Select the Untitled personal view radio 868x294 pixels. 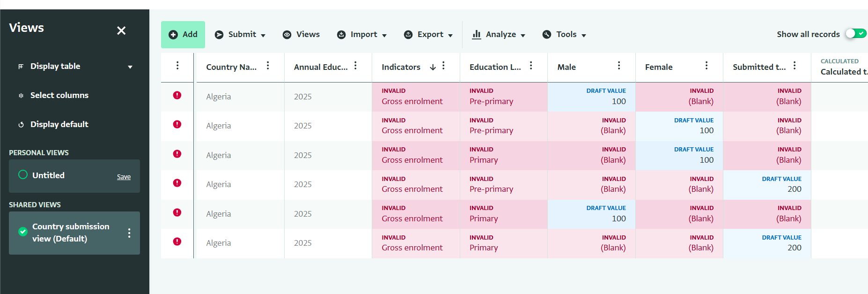pyautogui.click(x=23, y=175)
